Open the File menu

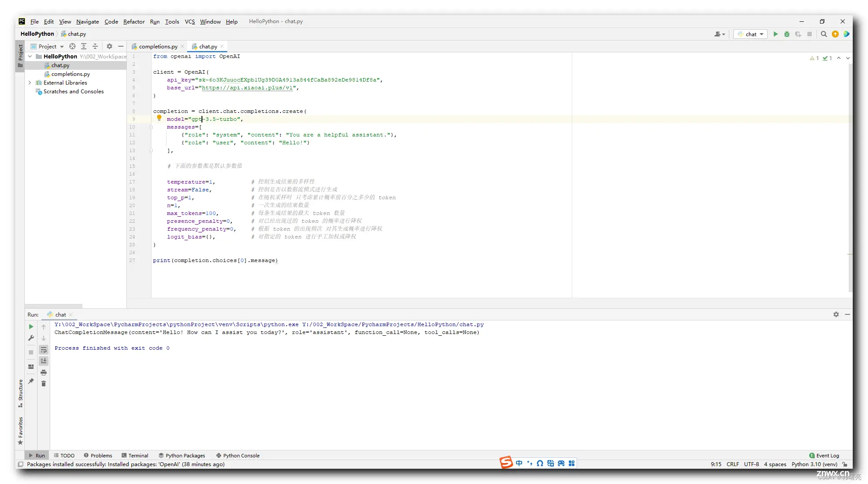(x=34, y=21)
